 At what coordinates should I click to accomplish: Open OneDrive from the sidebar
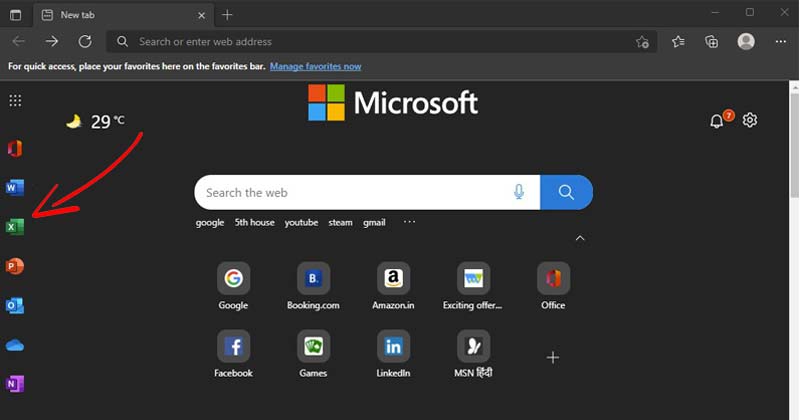tap(15, 345)
